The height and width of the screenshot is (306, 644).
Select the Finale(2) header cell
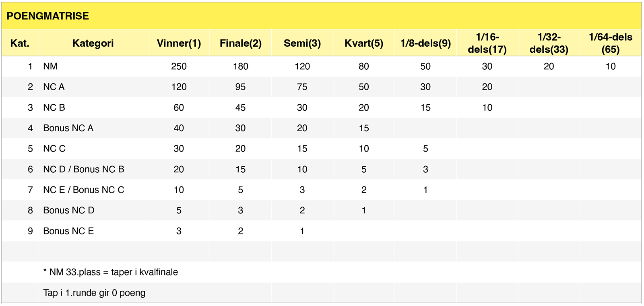pos(240,43)
